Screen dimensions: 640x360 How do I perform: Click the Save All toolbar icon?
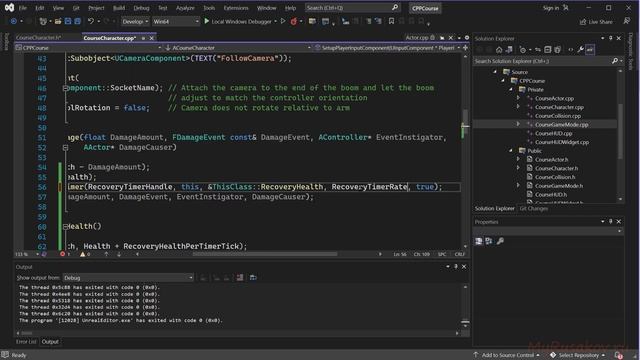click(x=77, y=21)
